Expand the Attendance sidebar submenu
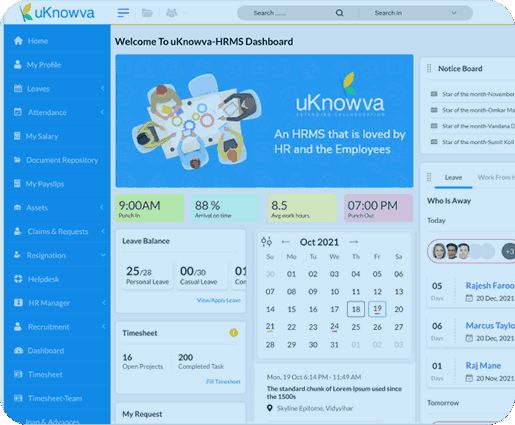 click(x=102, y=112)
